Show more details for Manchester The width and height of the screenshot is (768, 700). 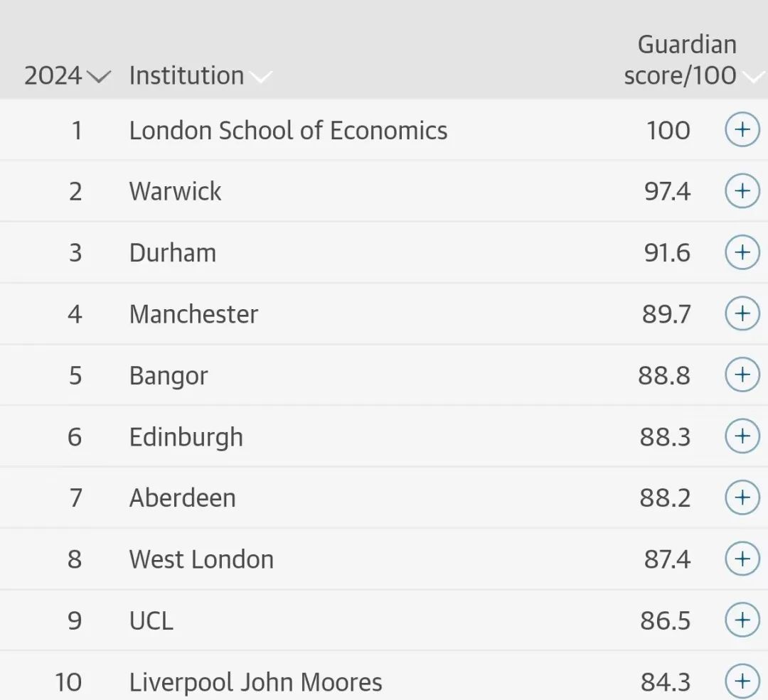click(x=742, y=313)
